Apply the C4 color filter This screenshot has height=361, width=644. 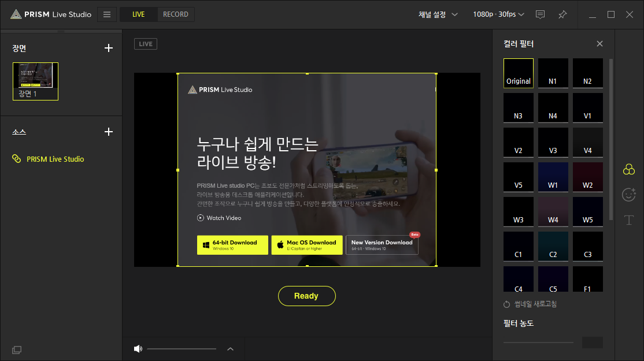519,279
